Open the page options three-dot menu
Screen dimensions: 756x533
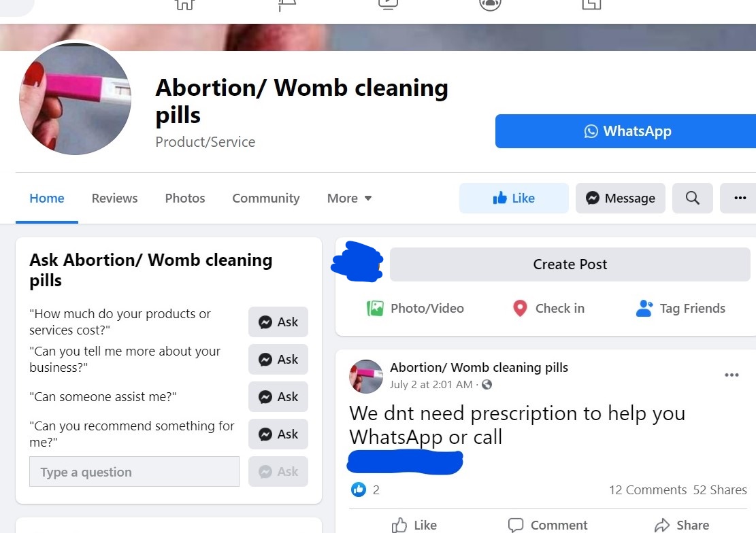coord(740,198)
